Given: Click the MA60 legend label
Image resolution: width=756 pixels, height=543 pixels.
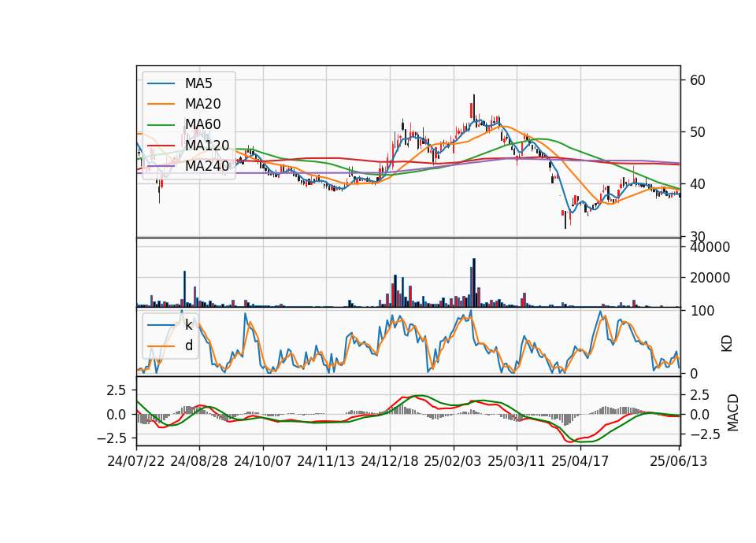Looking at the screenshot, I should [x=202, y=124].
